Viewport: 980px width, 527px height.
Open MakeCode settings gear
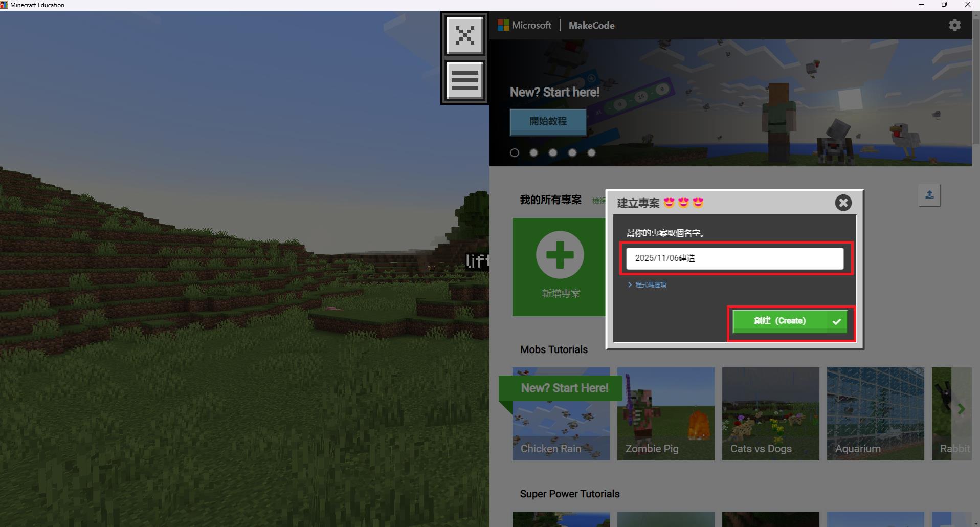tap(954, 25)
